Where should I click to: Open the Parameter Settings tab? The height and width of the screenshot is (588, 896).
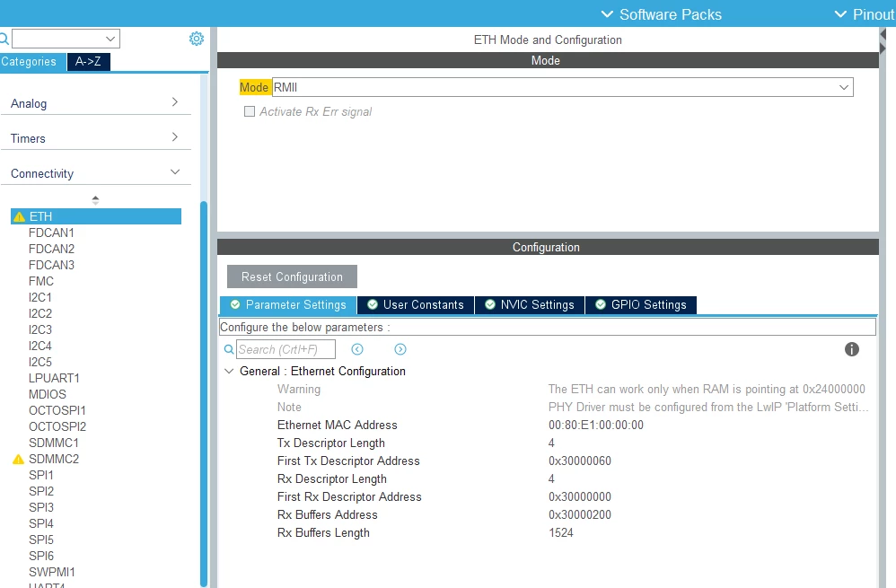(288, 304)
